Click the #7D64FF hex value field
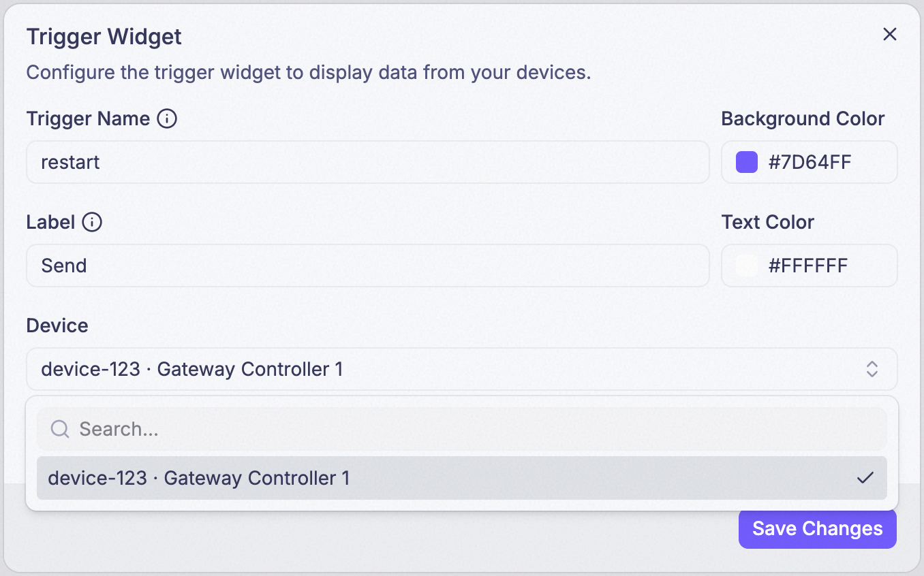The image size is (924, 576). click(x=810, y=162)
